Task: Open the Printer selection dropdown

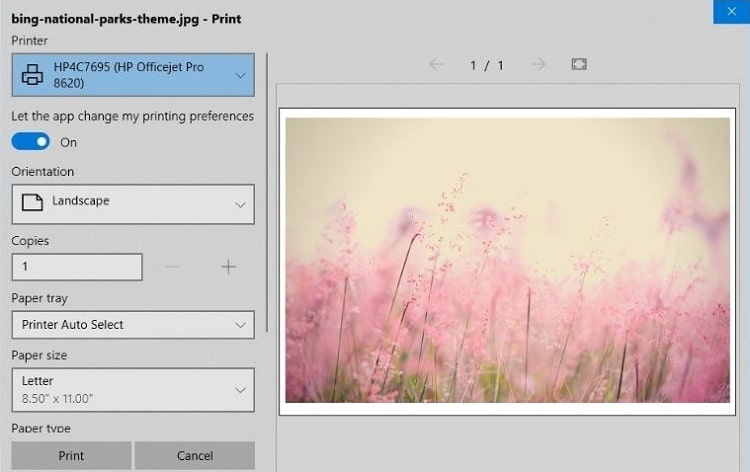Action: point(133,75)
